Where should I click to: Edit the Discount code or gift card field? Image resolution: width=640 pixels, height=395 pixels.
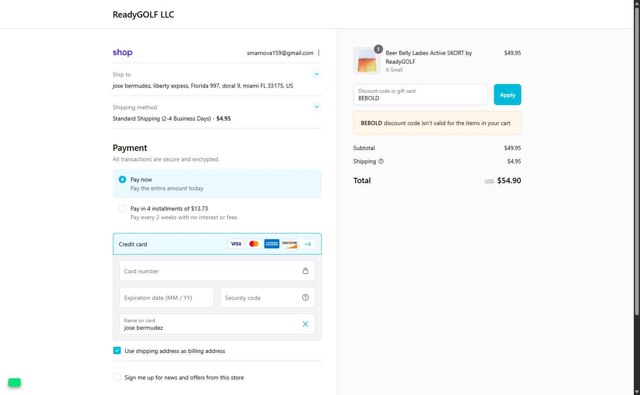click(x=420, y=95)
